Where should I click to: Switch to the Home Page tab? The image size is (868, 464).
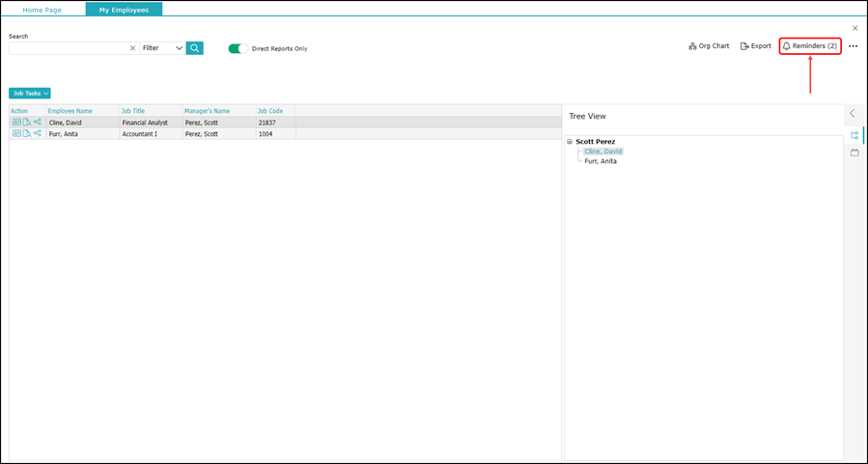click(x=42, y=10)
